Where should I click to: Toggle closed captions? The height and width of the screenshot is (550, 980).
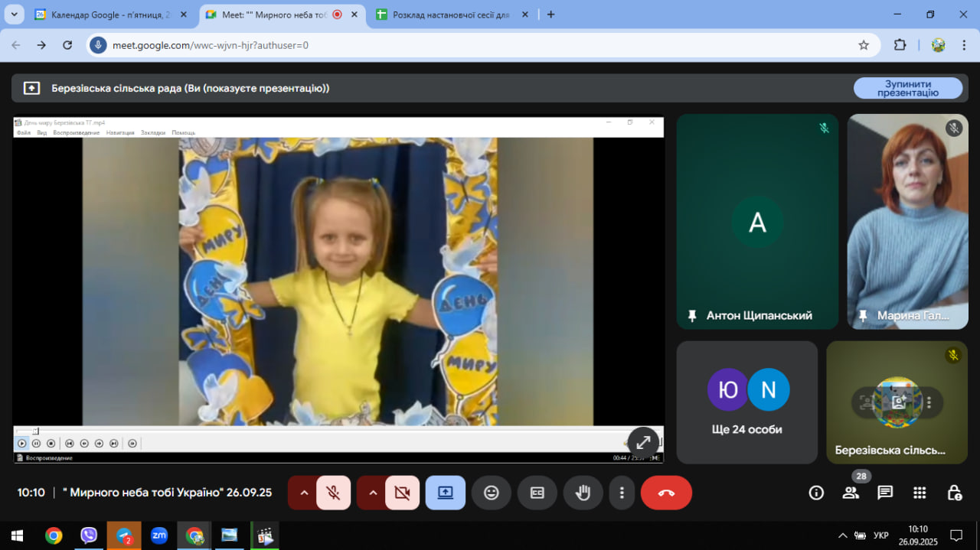pyautogui.click(x=537, y=493)
